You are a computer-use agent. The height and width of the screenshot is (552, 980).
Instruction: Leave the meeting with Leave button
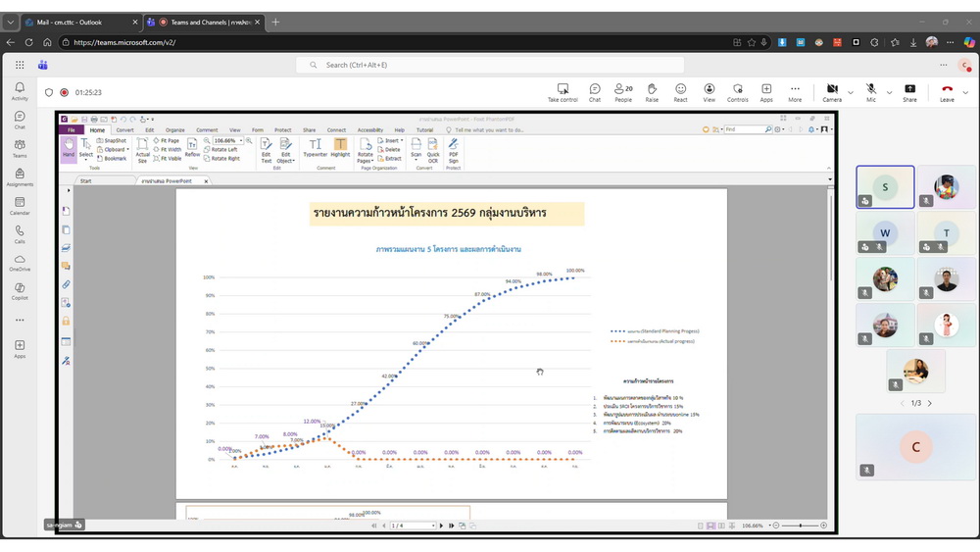[x=946, y=92]
